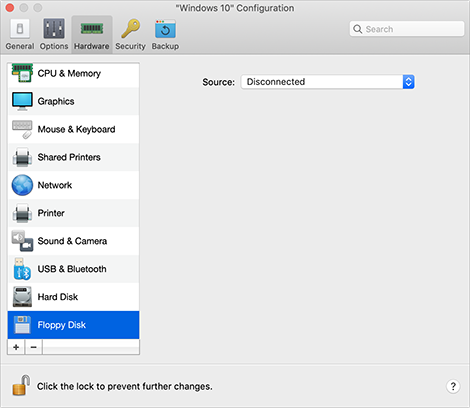Click the Shared Printers icon
The image size is (470, 408).
coord(22,157)
